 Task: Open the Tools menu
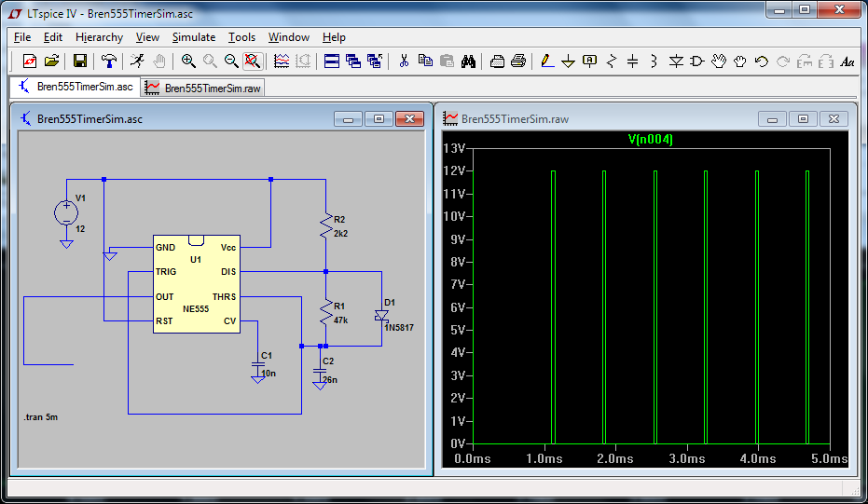click(x=241, y=37)
